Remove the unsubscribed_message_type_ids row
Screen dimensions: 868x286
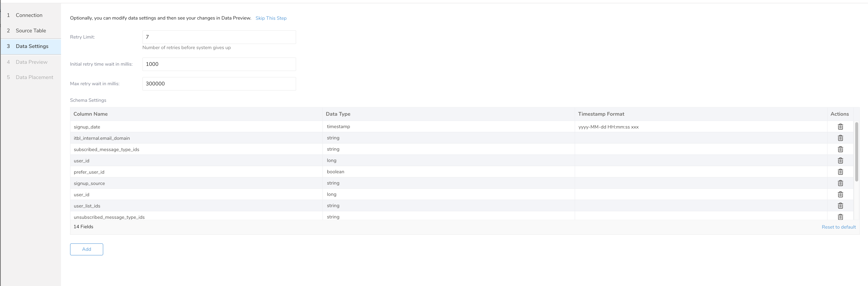click(x=840, y=217)
